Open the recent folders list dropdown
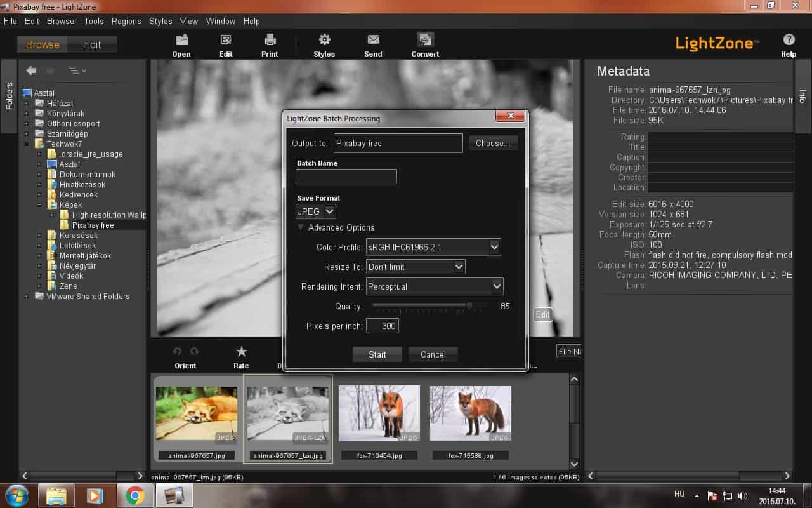The width and height of the screenshot is (812, 508). point(77,70)
